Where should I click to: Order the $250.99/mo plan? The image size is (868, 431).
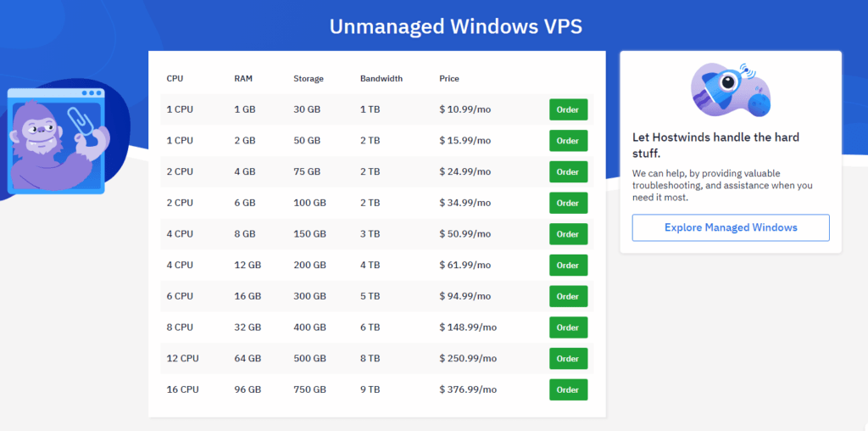568,358
